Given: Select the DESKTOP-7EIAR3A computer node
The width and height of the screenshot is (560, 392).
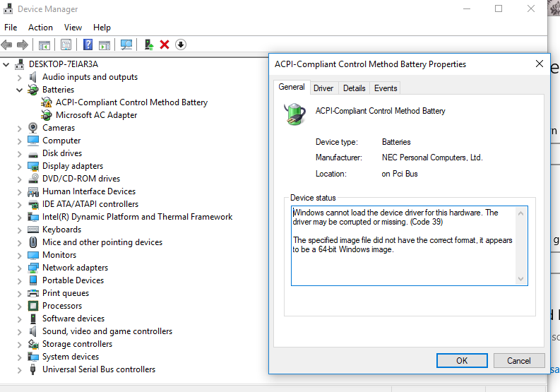Looking at the screenshot, I should click(x=64, y=64).
